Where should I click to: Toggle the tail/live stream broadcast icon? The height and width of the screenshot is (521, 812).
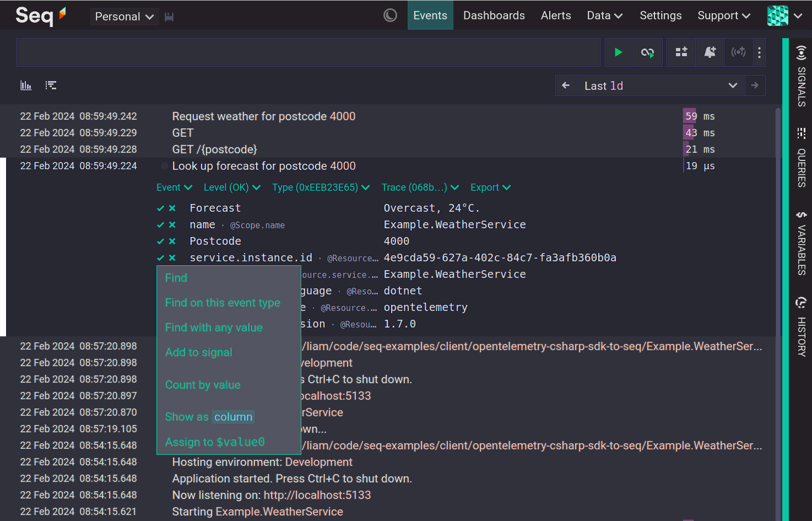pyautogui.click(x=738, y=52)
